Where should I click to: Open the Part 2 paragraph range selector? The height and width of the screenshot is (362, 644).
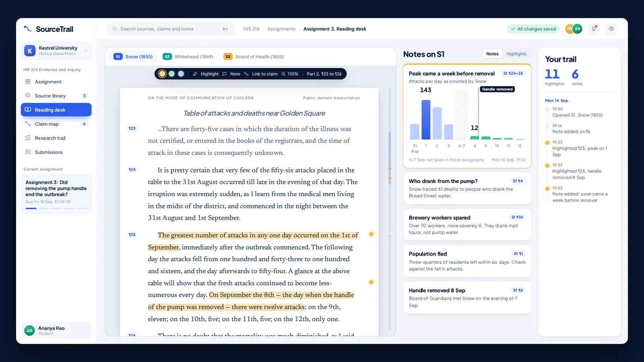coord(324,74)
